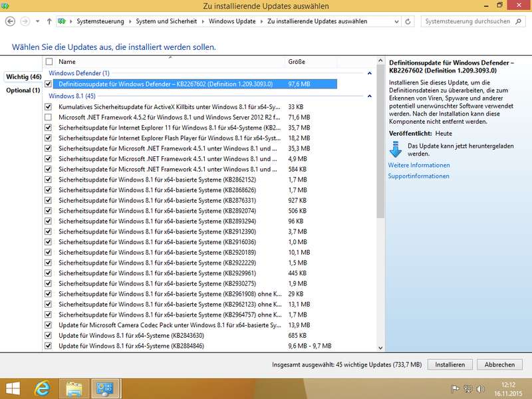532x399 pixels.
Task: Focus the Systemsteuerung durchsuchen search field
Action: (473, 21)
